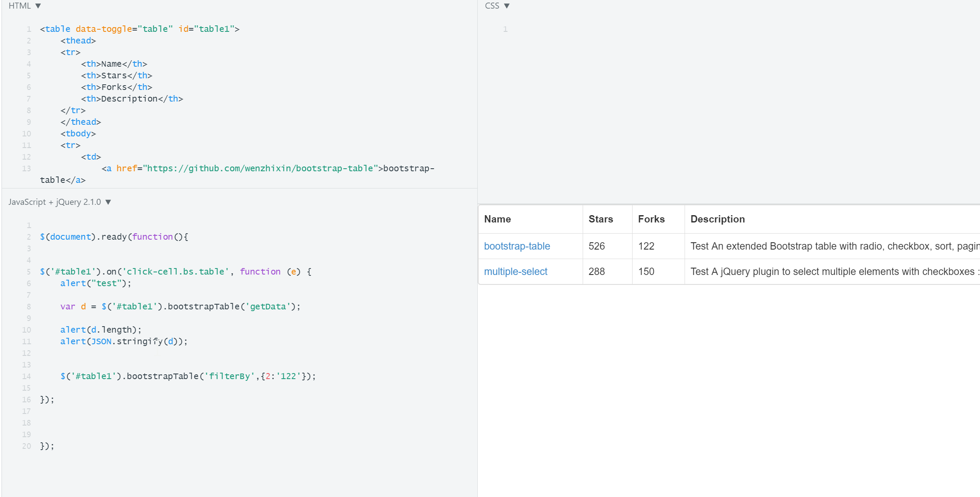Screen dimensions: 980x497
Task: Click the table cell showing 526 stars
Action: [596, 246]
